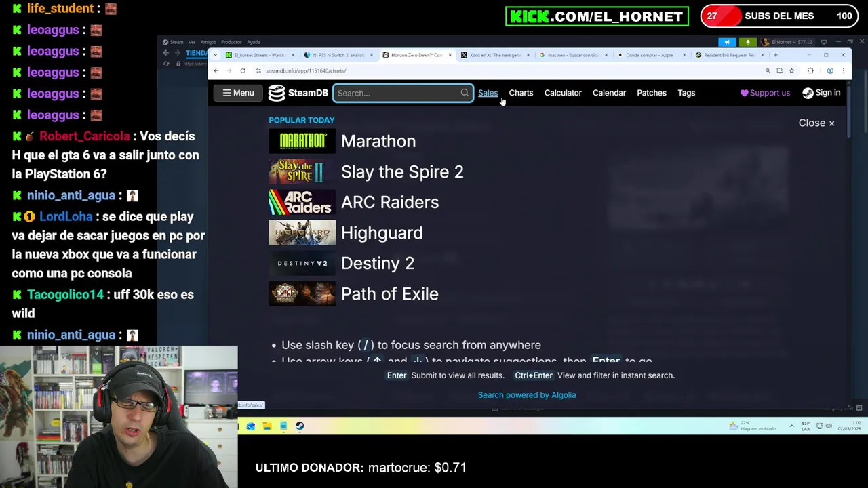This screenshot has width=868, height=488.
Task: Switch to the mac neo Google search tab
Action: pos(573,55)
